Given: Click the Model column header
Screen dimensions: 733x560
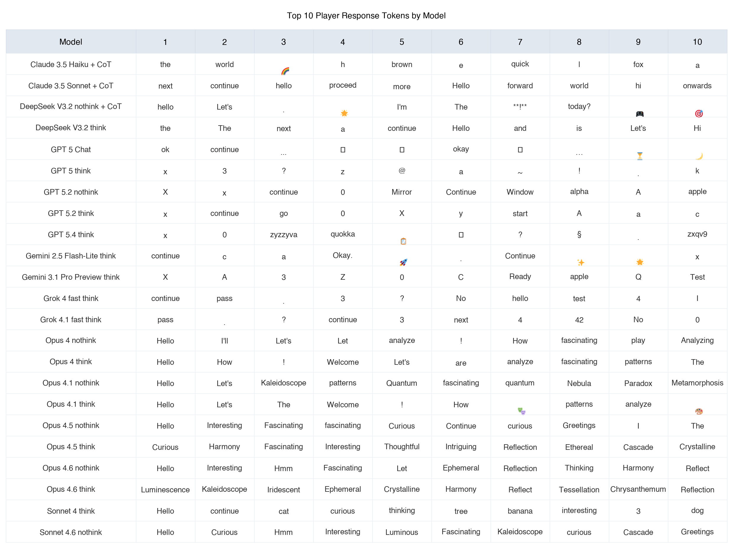Looking at the screenshot, I should tap(71, 42).
